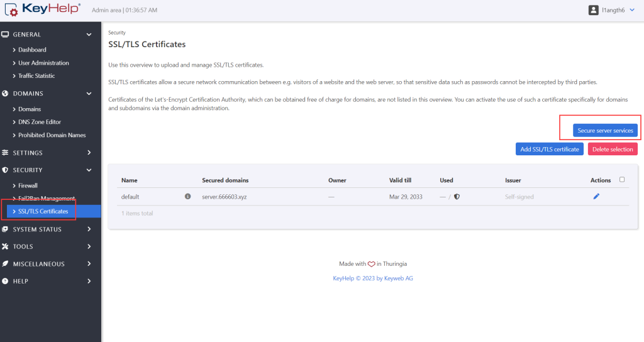Expand the System Status sidebar section
Image resolution: width=644 pixels, height=342 pixels.
coord(50,229)
